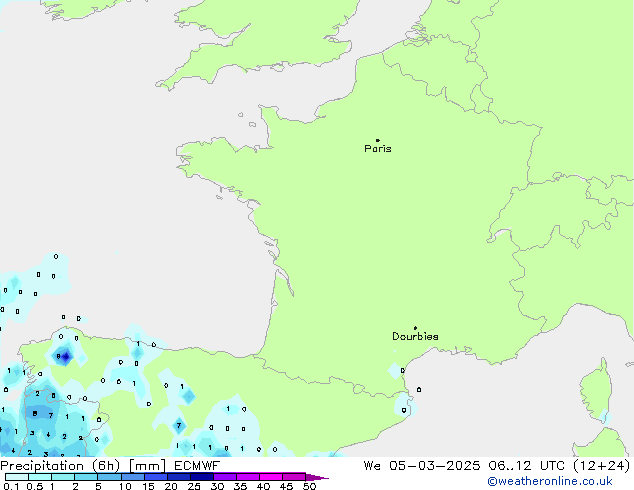Select the 2–5 mm legend color swatch
The width and height of the screenshot is (634, 490).
point(86,477)
